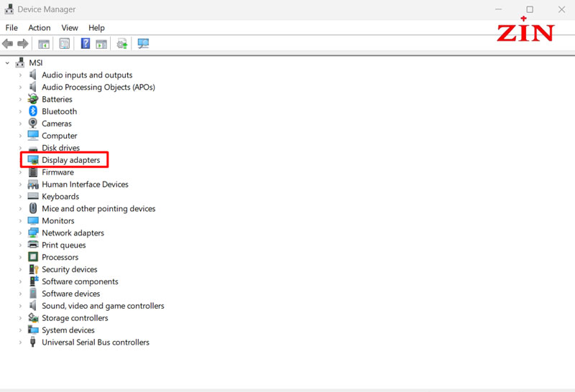Select the 'Bluetooth' label
This screenshot has height=392, width=575.
[60, 111]
